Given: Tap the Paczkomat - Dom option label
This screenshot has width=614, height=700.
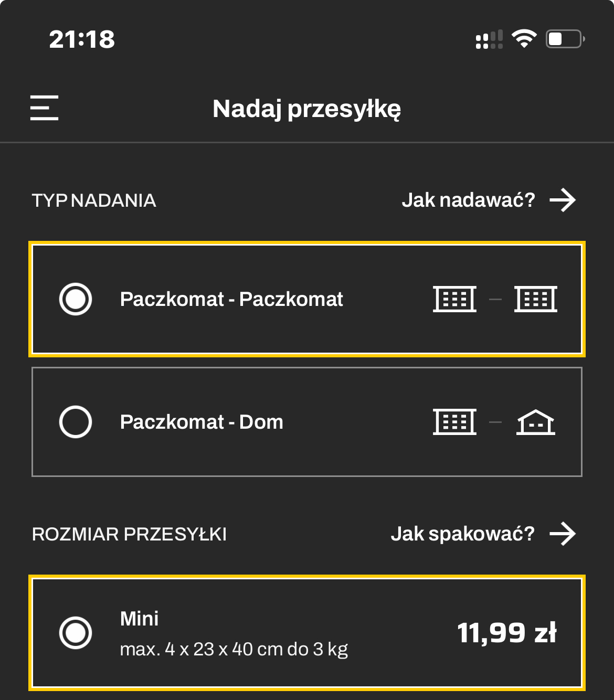Looking at the screenshot, I should coord(202,422).
